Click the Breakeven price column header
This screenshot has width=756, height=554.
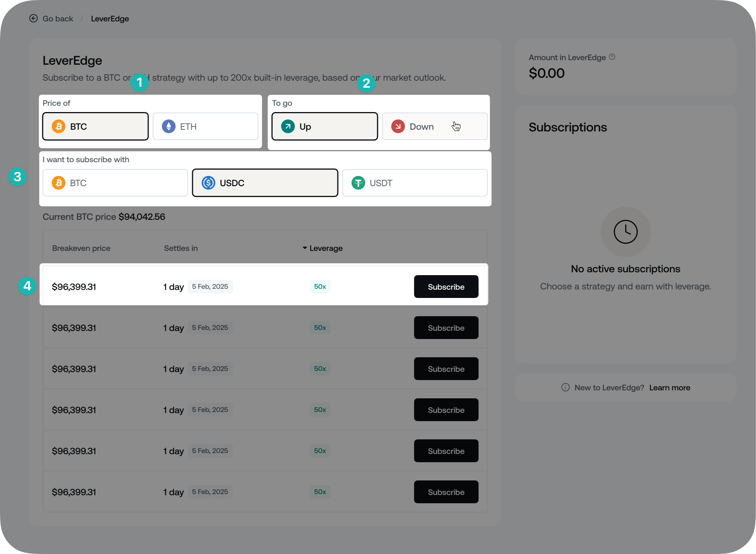[81, 248]
